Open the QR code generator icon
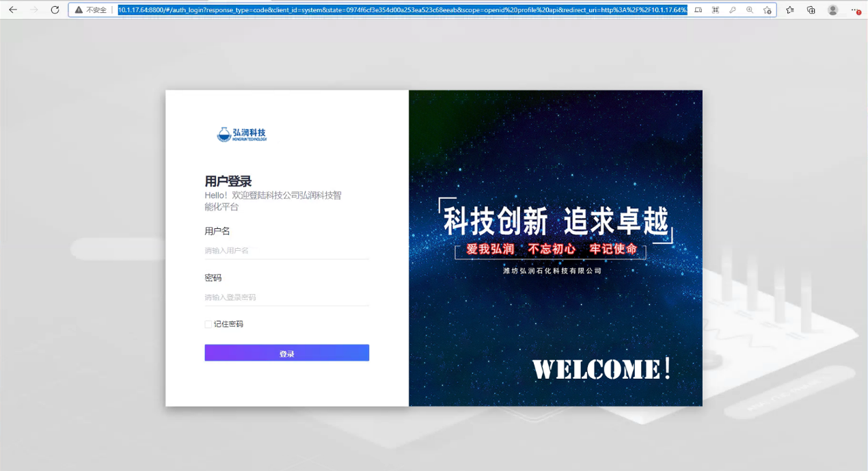Viewport: 868px width, 471px height. [716, 10]
